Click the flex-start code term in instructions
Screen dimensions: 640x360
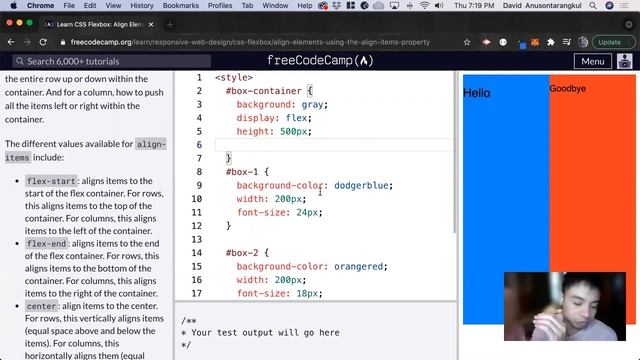(51, 181)
